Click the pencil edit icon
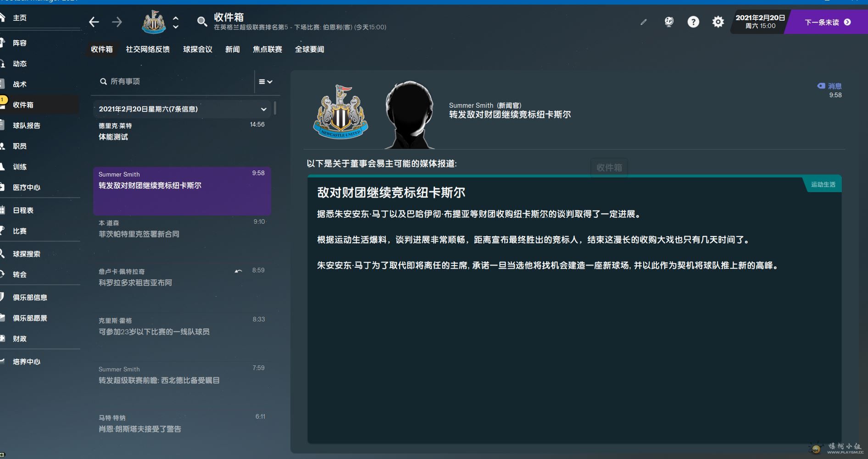 tap(644, 22)
